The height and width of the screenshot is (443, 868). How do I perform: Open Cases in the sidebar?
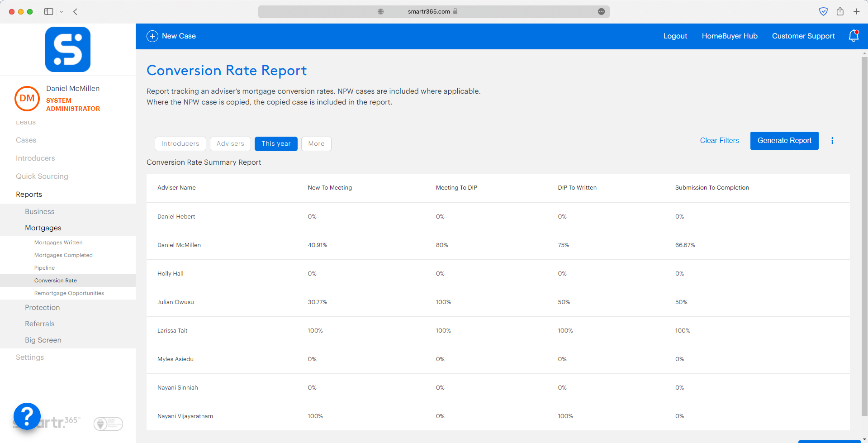[26, 140]
